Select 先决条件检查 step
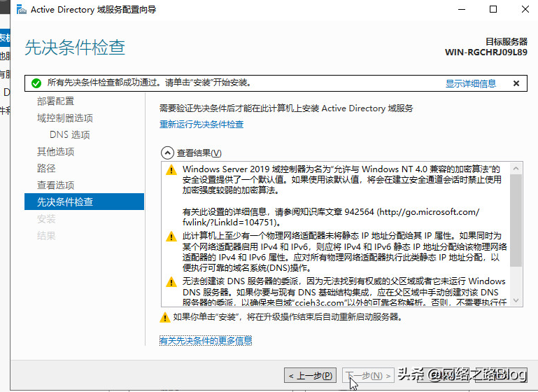 coord(84,202)
